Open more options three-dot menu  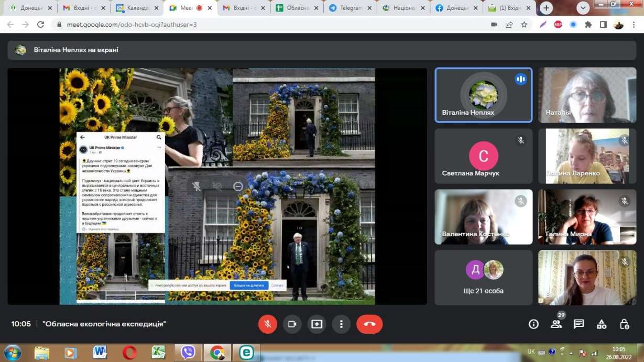(341, 324)
